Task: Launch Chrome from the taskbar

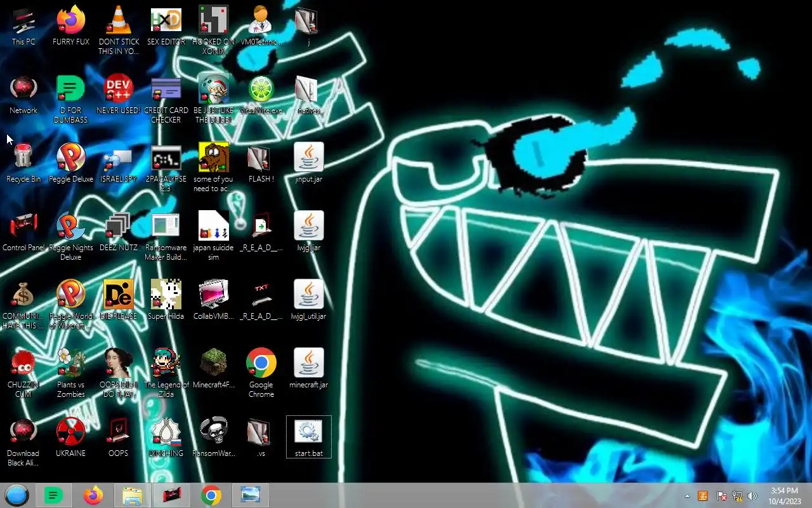Action: (x=211, y=495)
